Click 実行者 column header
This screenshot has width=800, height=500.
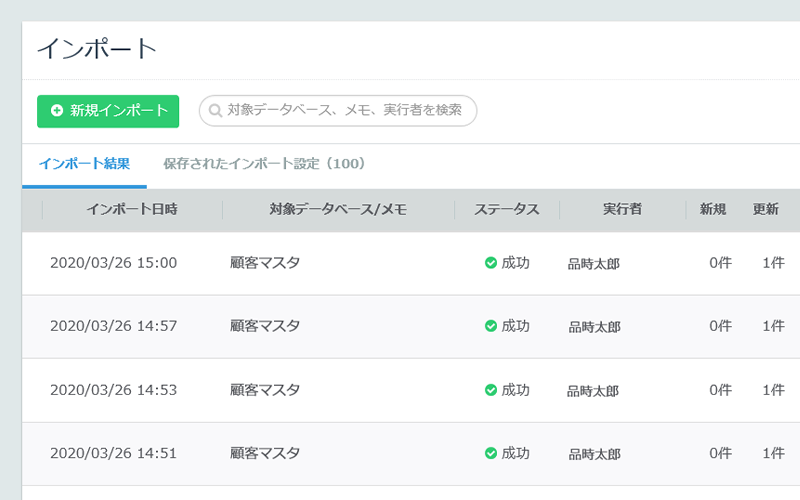point(622,209)
